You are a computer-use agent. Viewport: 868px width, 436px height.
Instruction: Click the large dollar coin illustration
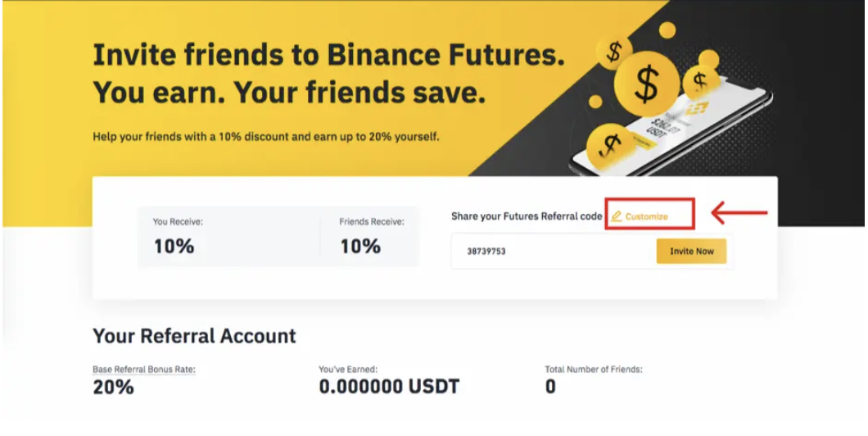[646, 84]
